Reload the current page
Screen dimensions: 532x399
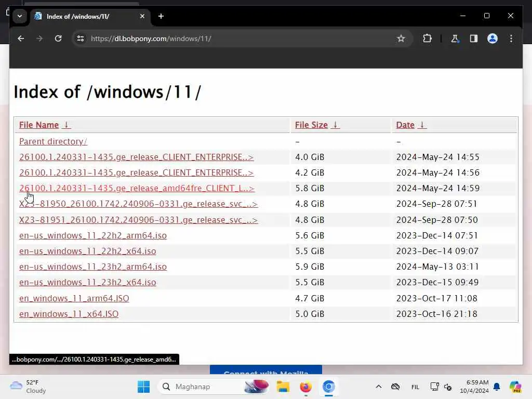click(x=58, y=38)
